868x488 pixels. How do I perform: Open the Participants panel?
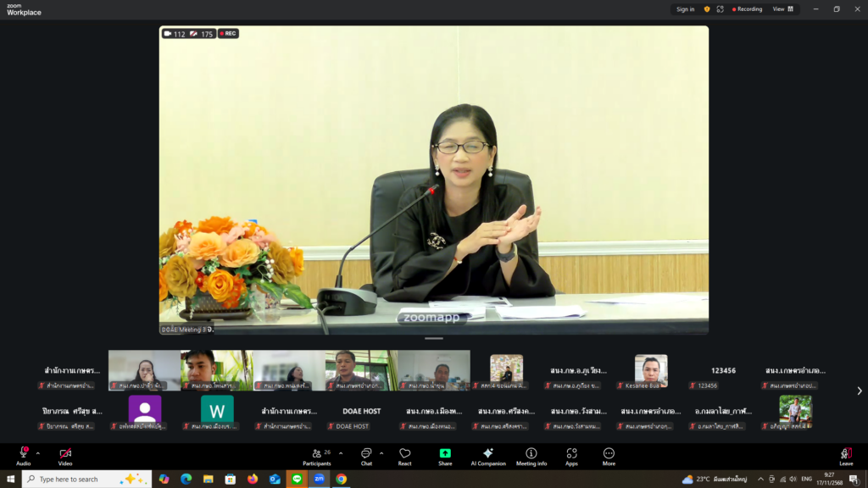pos(317,455)
